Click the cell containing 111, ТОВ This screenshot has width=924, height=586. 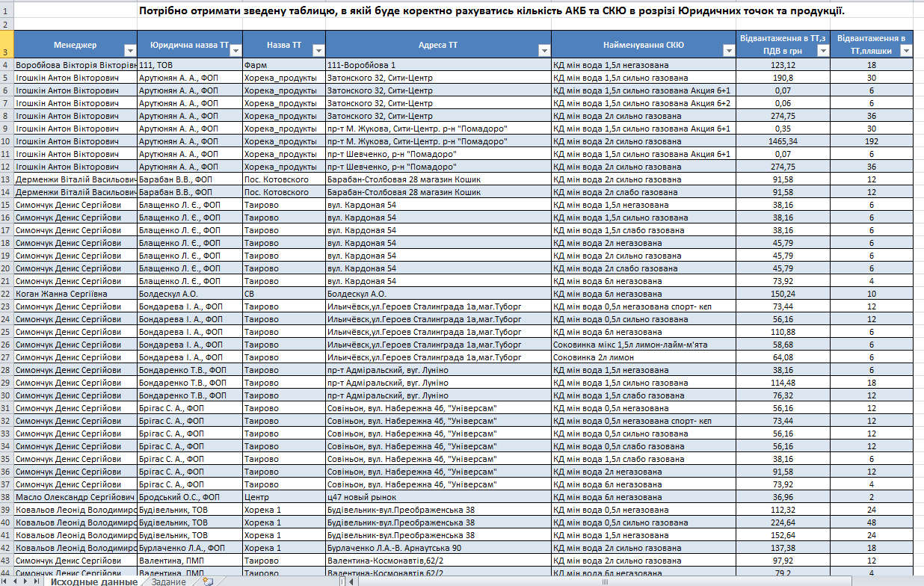click(x=190, y=65)
